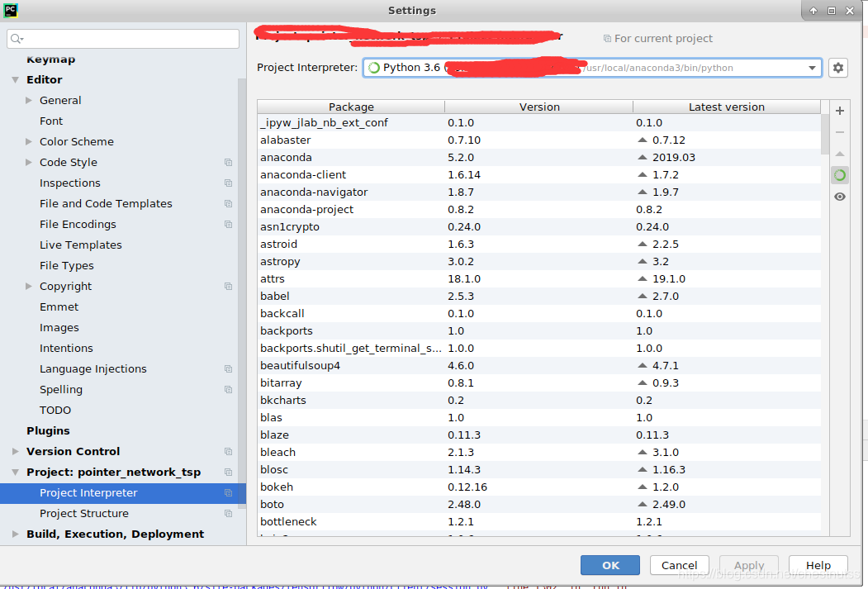868x589 pixels.
Task: Open the Font settings page
Action: (51, 121)
